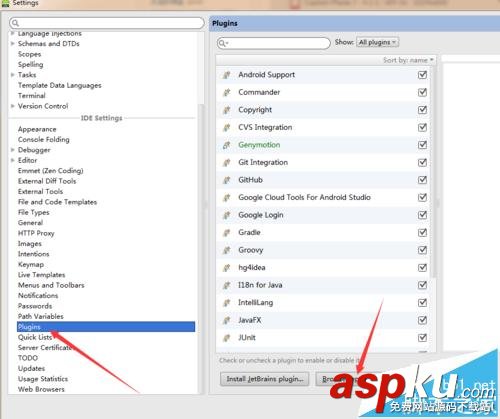This screenshot has height=419, width=500.
Task: Click the hg4idea plugin icon
Action: 227,268
